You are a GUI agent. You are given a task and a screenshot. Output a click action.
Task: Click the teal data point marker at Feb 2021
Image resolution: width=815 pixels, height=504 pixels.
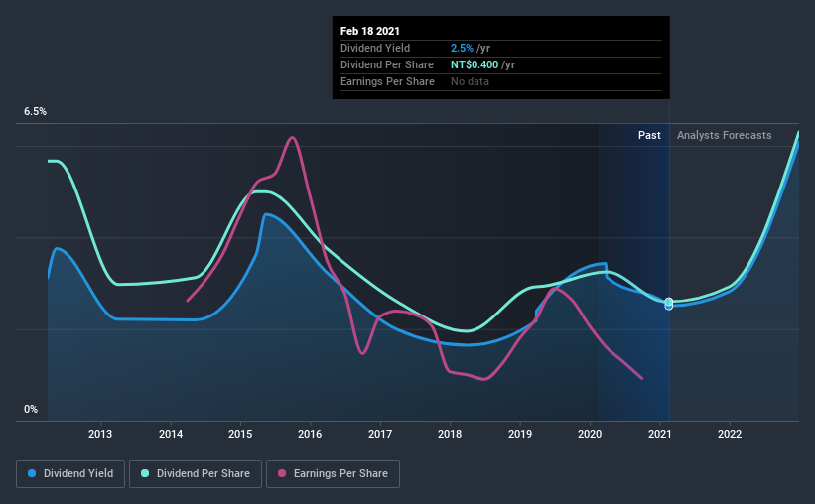(x=669, y=302)
